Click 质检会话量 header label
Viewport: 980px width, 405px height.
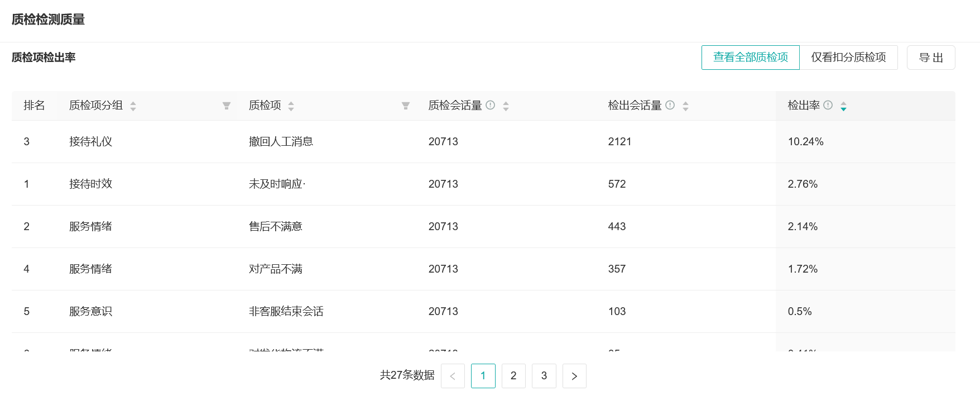tap(455, 106)
